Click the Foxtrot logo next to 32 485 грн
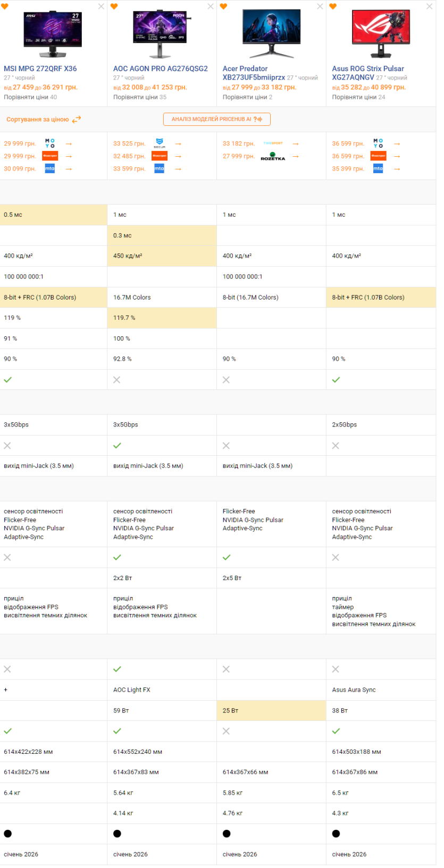 pyautogui.click(x=160, y=156)
